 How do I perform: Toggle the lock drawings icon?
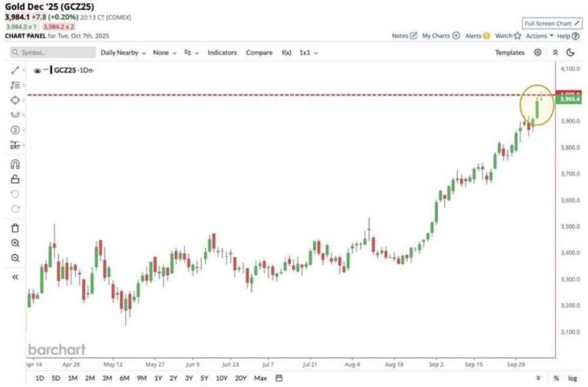click(15, 179)
